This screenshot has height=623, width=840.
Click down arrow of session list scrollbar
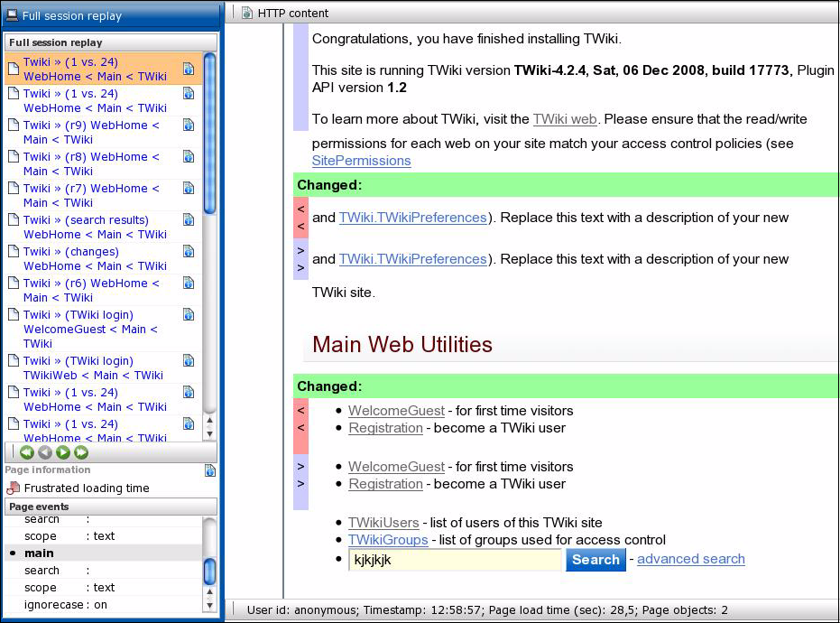click(210, 434)
